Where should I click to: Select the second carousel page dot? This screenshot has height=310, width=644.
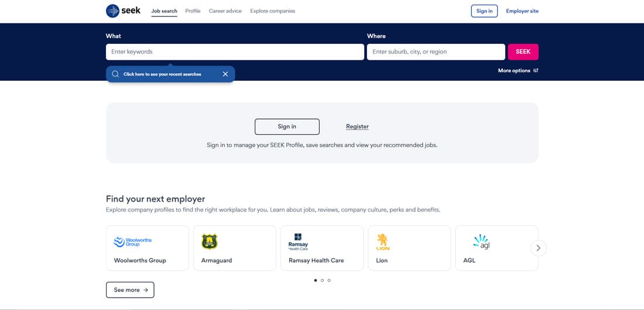tap(322, 280)
